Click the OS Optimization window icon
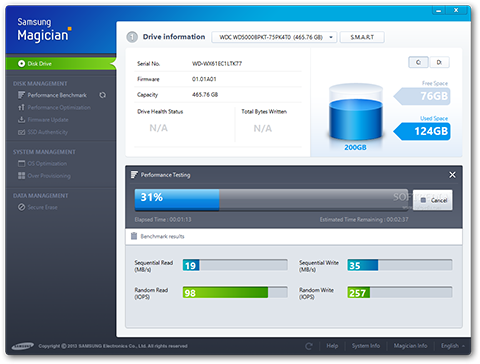Viewport: 480px width, 364px height. click(x=21, y=163)
